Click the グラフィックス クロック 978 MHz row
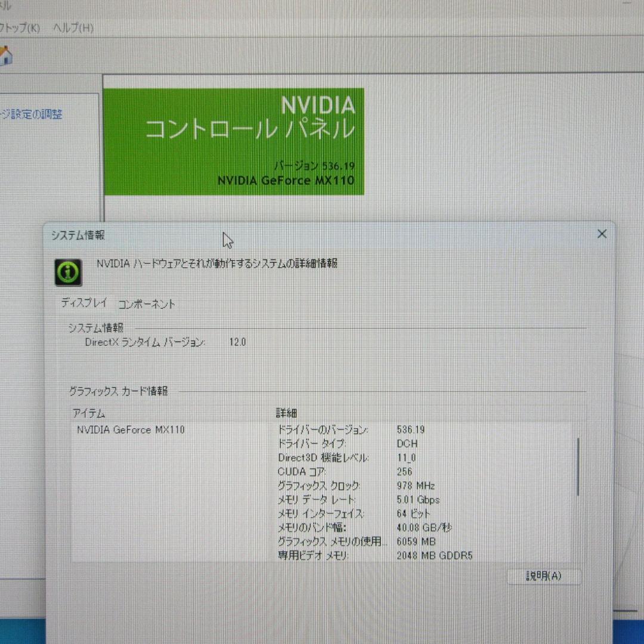This screenshot has height=644, width=644. [356, 485]
